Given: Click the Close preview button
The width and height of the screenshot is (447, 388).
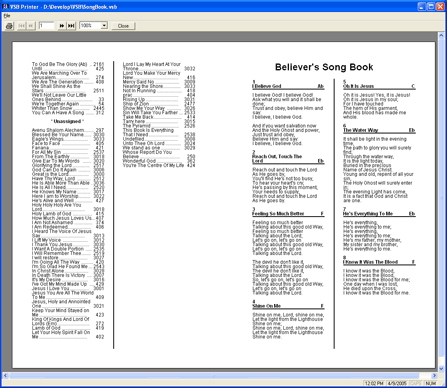Looking at the screenshot, I should [123, 26].
